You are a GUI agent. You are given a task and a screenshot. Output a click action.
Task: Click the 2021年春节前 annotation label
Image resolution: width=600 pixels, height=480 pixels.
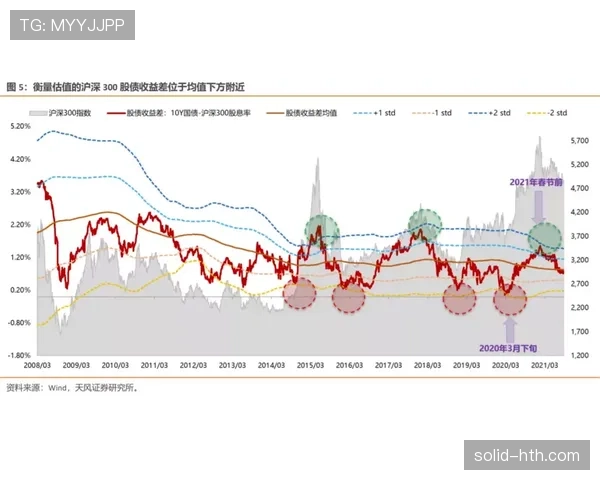(x=538, y=183)
